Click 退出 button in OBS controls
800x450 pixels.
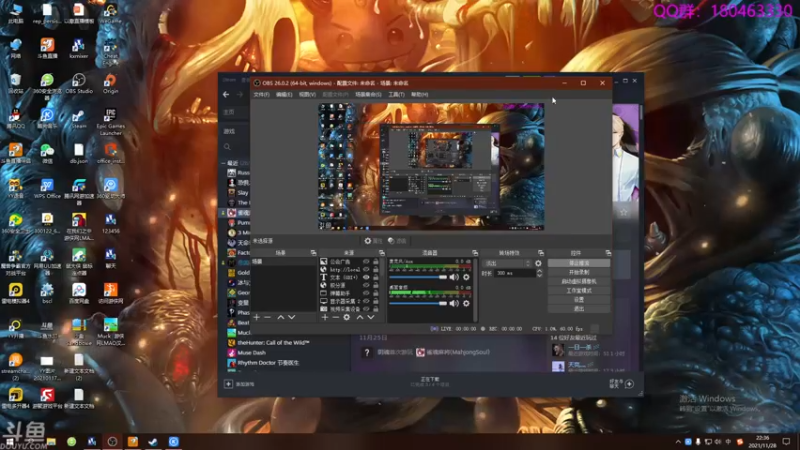point(579,309)
